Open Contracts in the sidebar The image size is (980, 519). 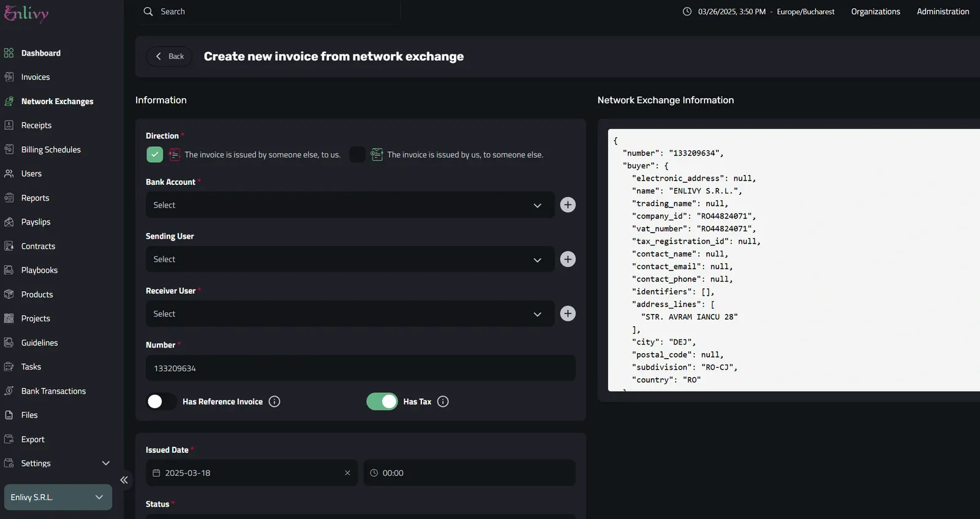tap(38, 246)
